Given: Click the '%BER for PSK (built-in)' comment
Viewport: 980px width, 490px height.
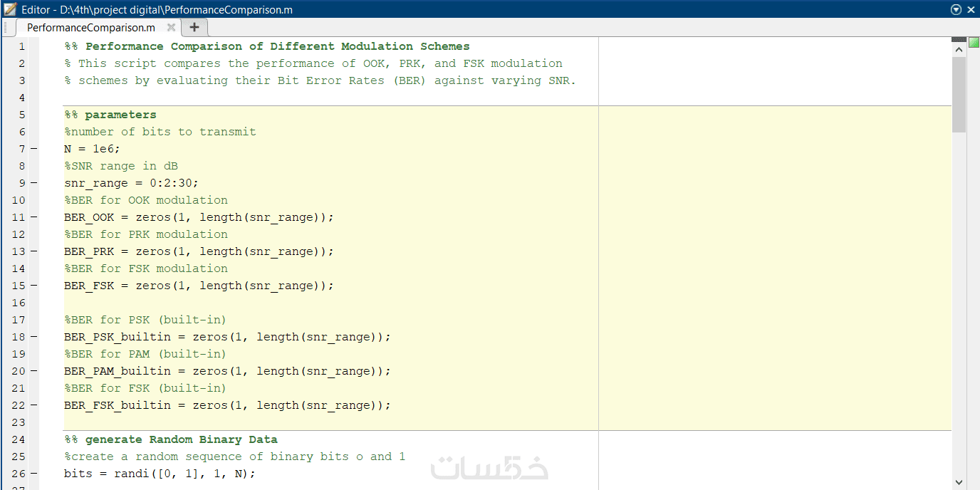Looking at the screenshot, I should (145, 320).
